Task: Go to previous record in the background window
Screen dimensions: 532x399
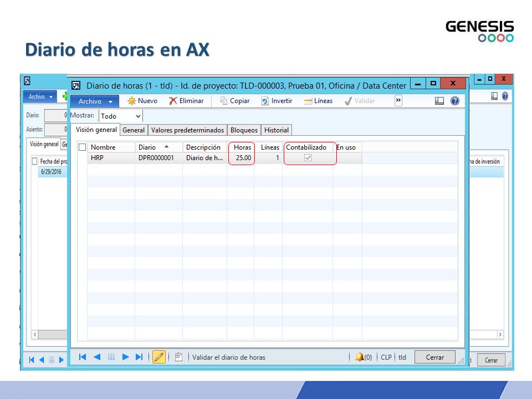Action: (42, 360)
